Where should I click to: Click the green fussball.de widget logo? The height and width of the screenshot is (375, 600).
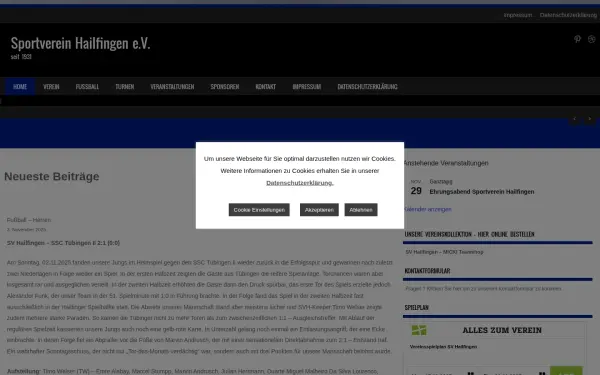pyautogui.click(x=419, y=330)
